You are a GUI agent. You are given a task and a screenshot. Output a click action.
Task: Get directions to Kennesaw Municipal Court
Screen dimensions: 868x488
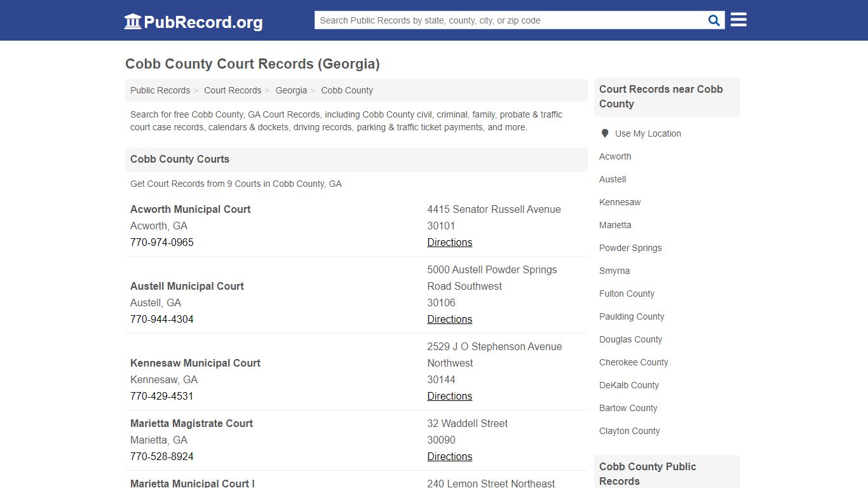[x=449, y=396]
